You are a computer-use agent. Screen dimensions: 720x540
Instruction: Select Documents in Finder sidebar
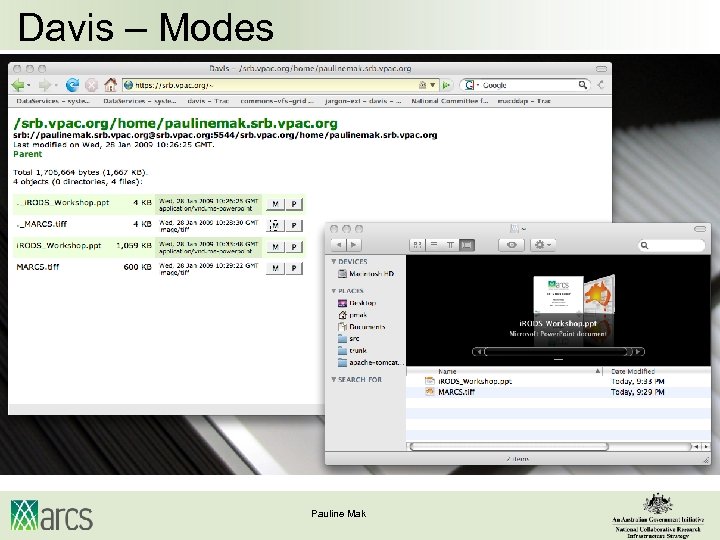(x=361, y=327)
